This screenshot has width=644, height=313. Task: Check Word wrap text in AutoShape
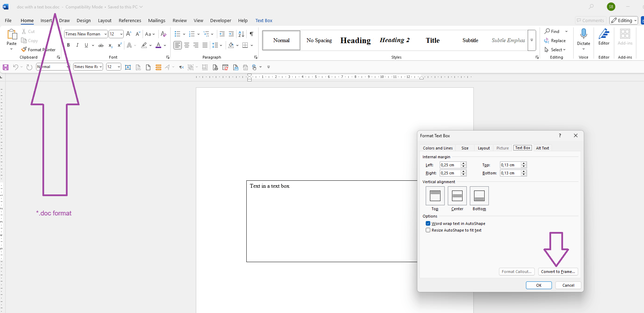point(428,224)
